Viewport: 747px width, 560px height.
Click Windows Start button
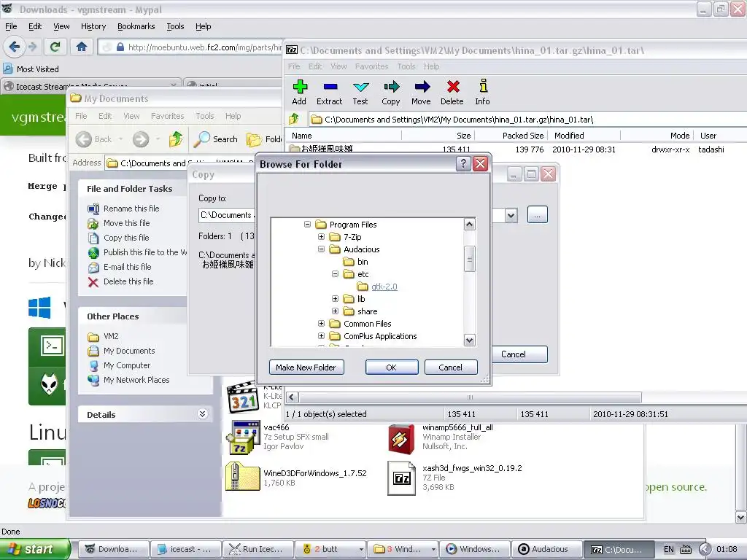coord(35,549)
